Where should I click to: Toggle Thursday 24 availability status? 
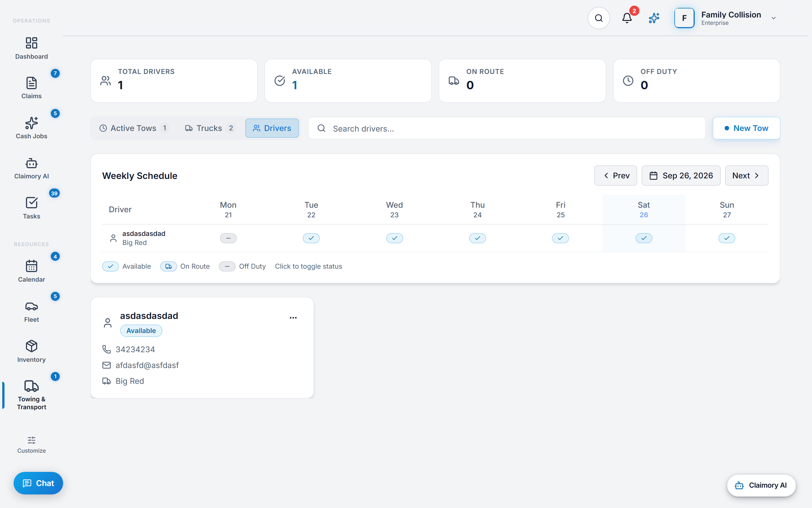click(x=477, y=238)
